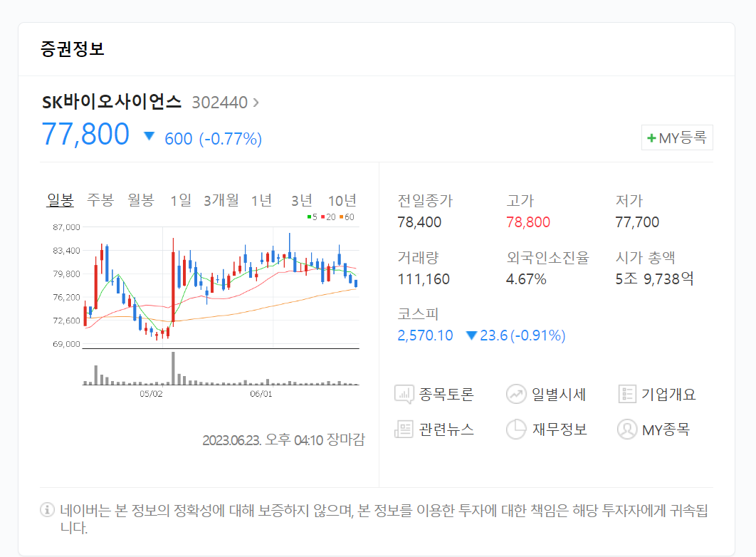The image size is (756, 557).
Task: Open the 재무정보 text link
Action: (560, 430)
